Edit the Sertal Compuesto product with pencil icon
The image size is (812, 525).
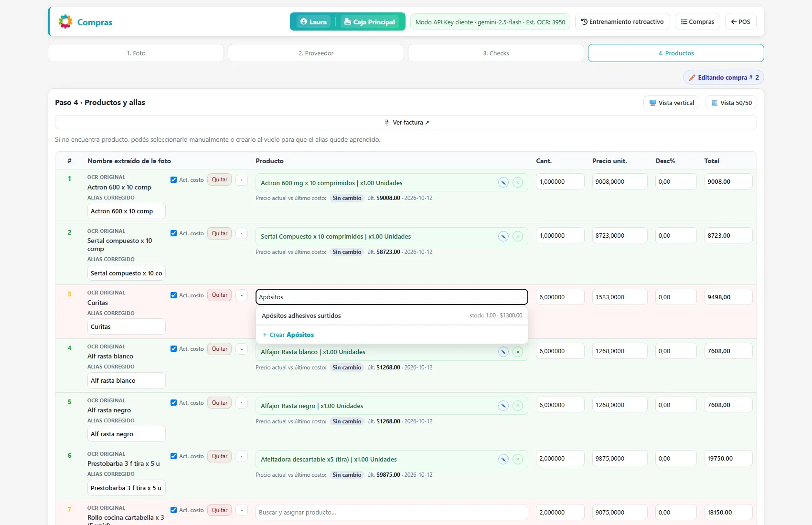click(503, 236)
